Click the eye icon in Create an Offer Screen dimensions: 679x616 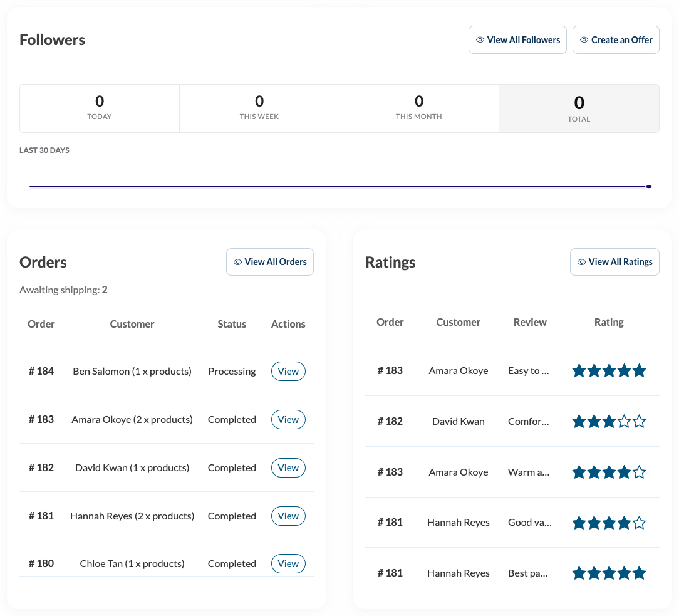click(x=584, y=40)
